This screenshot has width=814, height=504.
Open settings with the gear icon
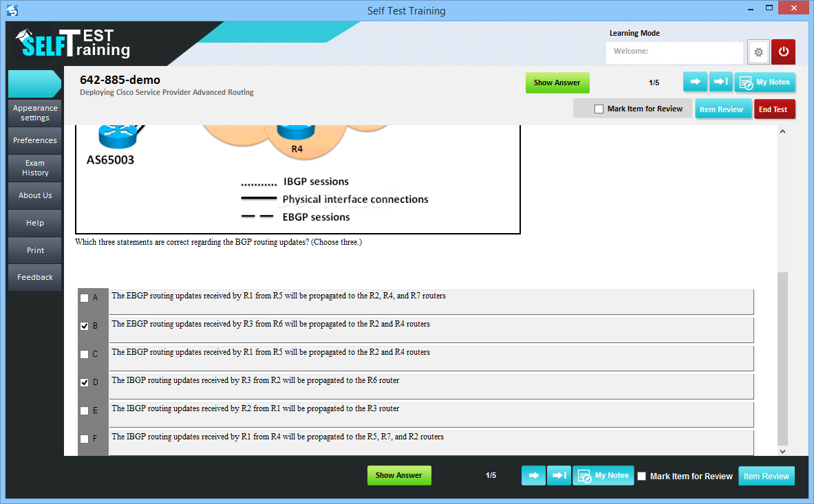tap(758, 52)
